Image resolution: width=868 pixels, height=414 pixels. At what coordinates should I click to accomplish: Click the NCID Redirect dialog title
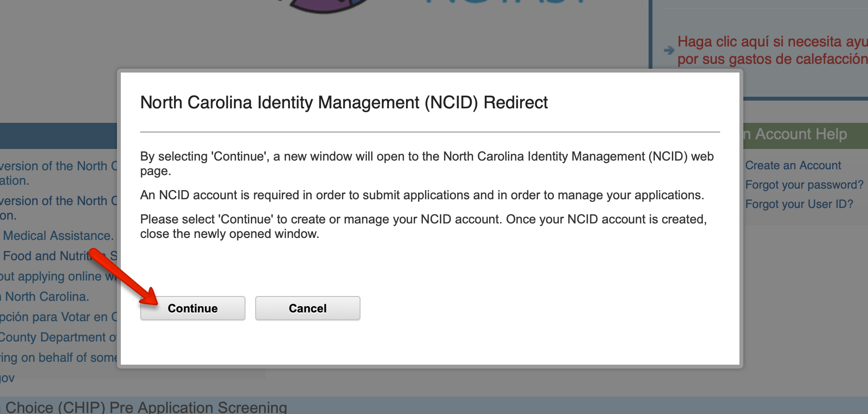(344, 103)
